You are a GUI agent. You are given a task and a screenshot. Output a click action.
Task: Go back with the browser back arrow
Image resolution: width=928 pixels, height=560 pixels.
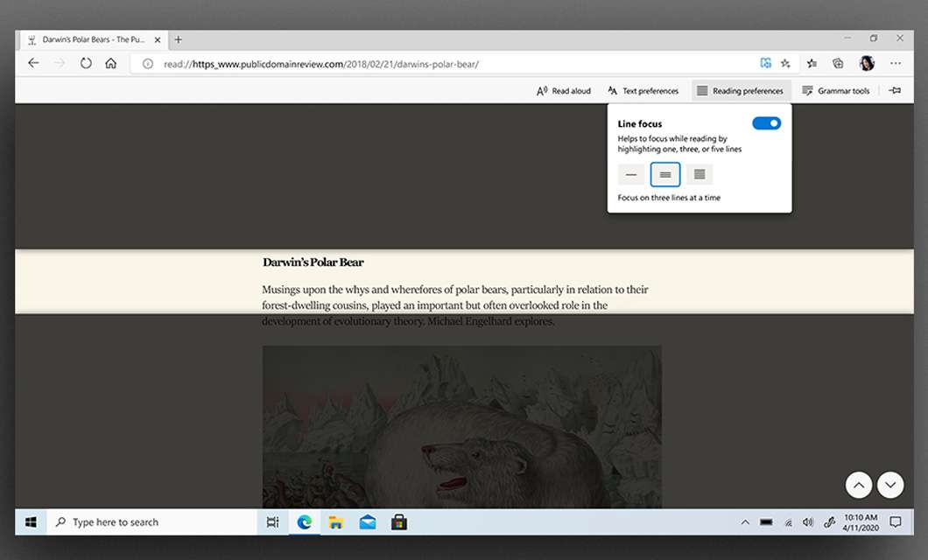34,63
